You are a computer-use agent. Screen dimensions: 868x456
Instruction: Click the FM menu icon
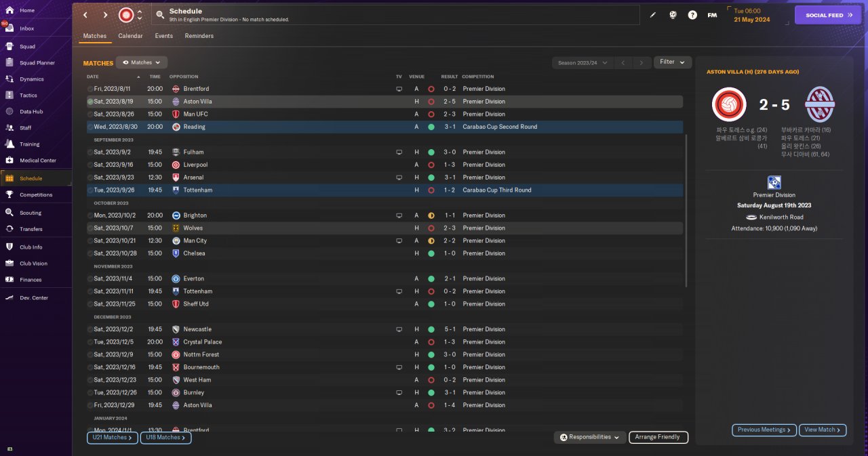coord(712,15)
